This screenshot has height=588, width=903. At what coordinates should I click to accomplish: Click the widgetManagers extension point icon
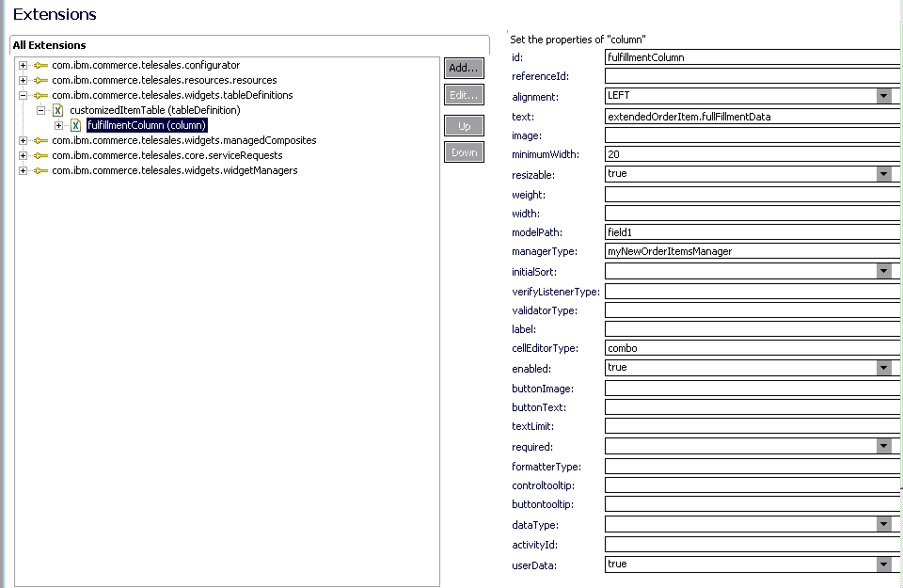click(40, 170)
